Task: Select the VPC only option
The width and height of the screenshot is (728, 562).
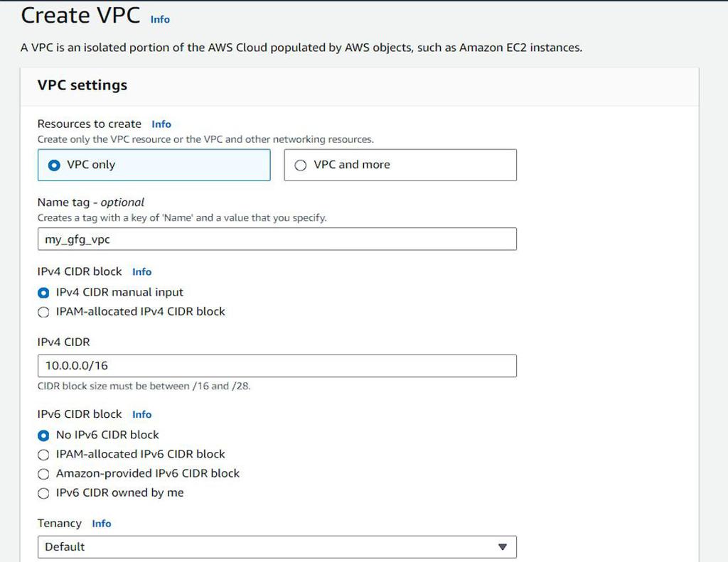Action: click(54, 165)
